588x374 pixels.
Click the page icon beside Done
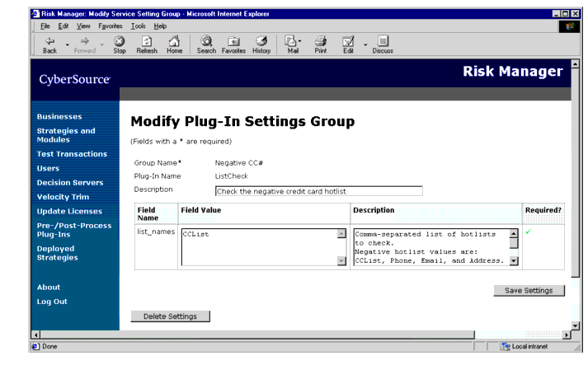tap(35, 347)
